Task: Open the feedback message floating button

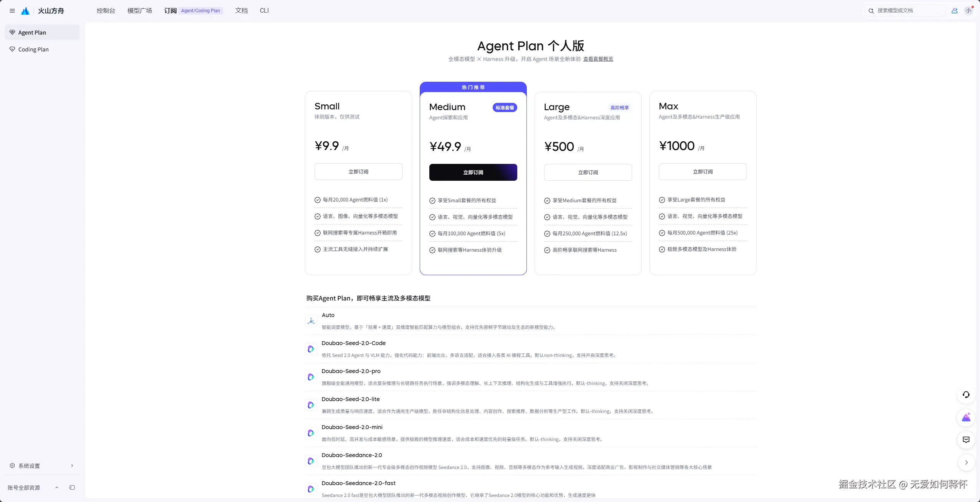Action: (966, 440)
